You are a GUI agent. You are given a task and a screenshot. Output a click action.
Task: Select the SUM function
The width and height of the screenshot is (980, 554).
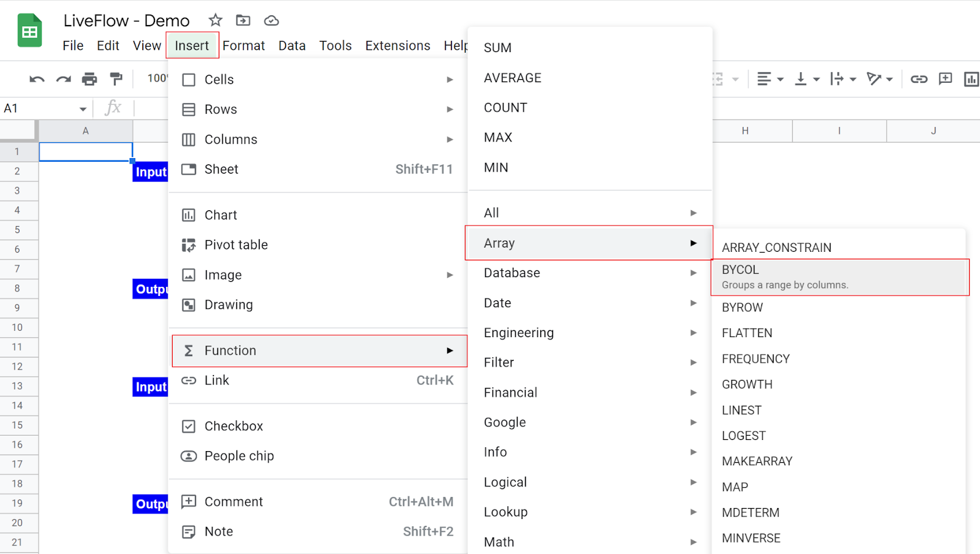[590, 48]
